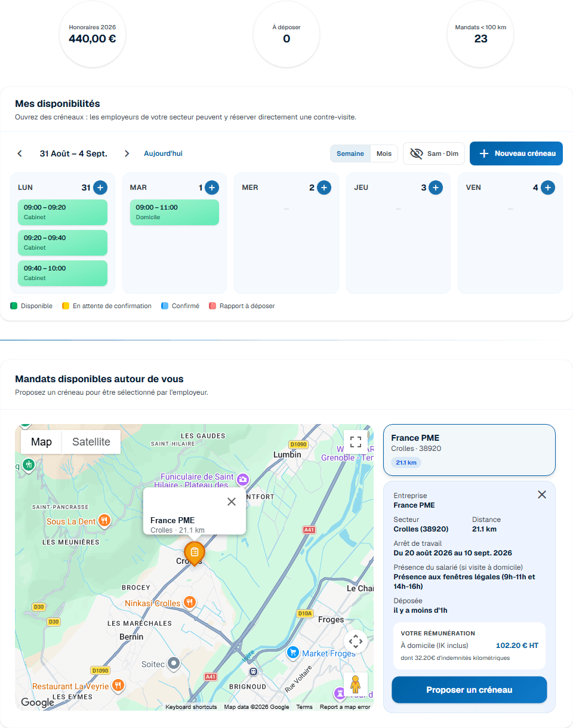Click Report a map error
573x728 pixels.
pos(345,707)
